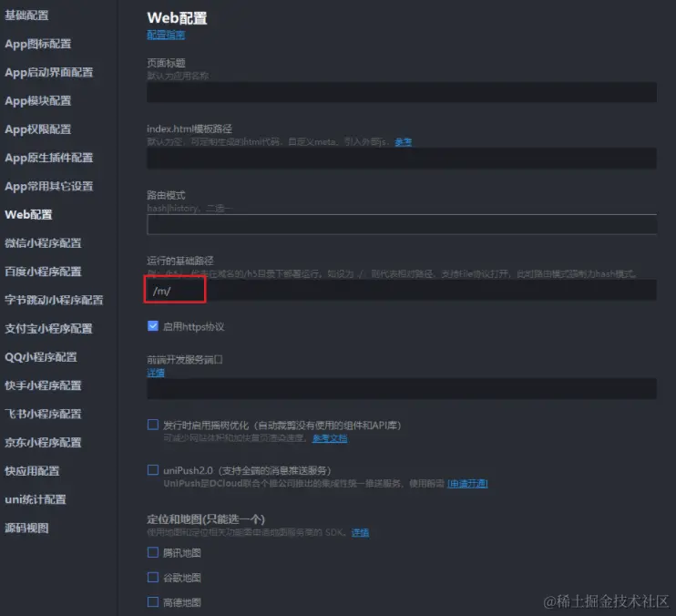Open the 配置指南 link under Web配置
The width and height of the screenshot is (676, 616).
tap(166, 35)
